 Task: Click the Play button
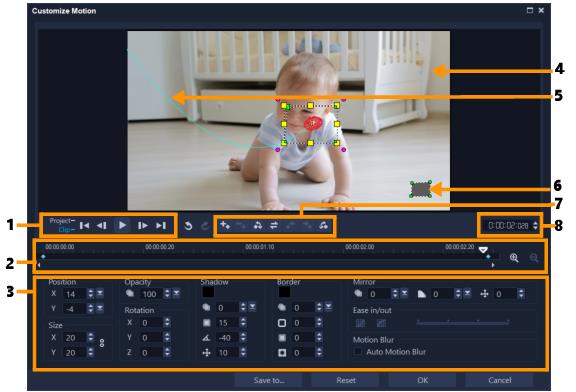(x=122, y=225)
